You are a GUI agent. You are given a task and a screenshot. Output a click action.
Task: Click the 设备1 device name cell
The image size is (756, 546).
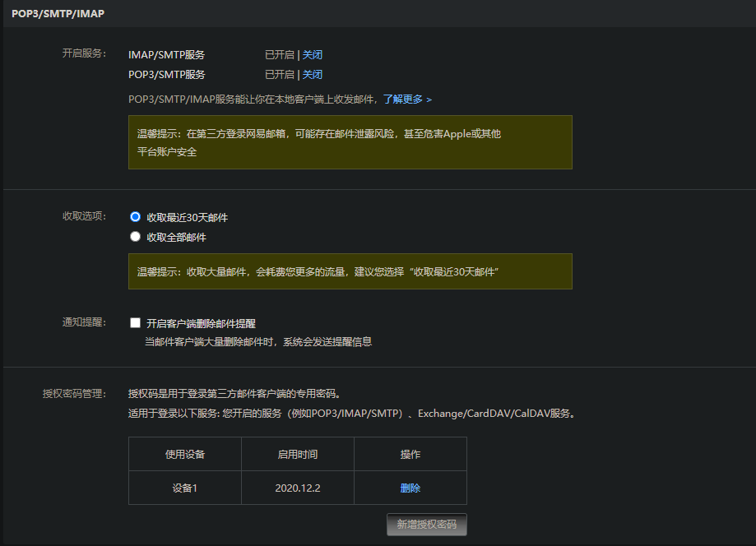(x=184, y=488)
